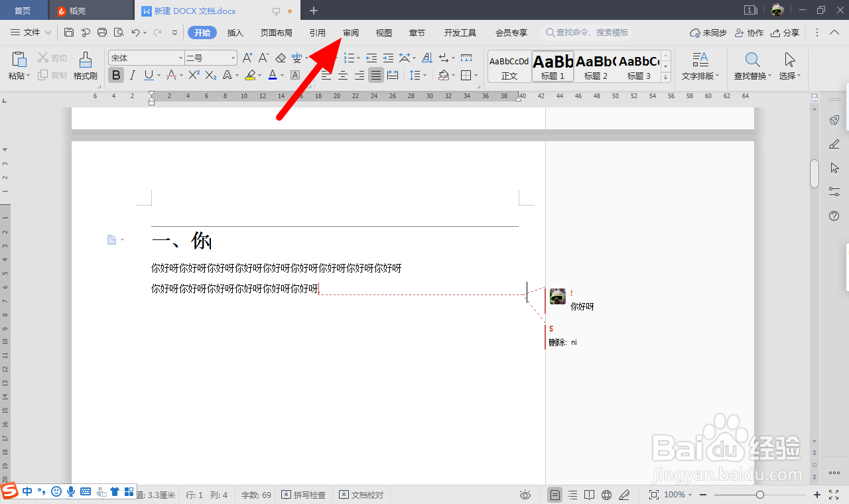
Task: Click the help question mark in sidebar
Action: coord(834,216)
